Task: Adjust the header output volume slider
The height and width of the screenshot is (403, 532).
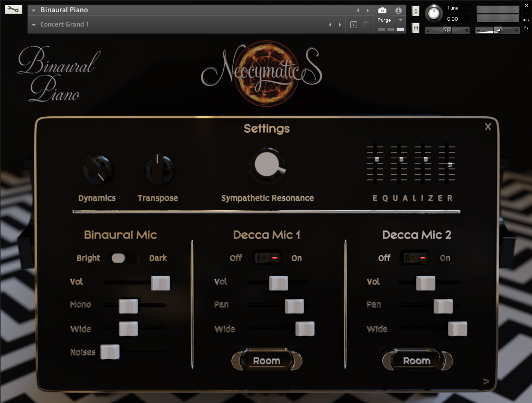Action: tap(497, 30)
